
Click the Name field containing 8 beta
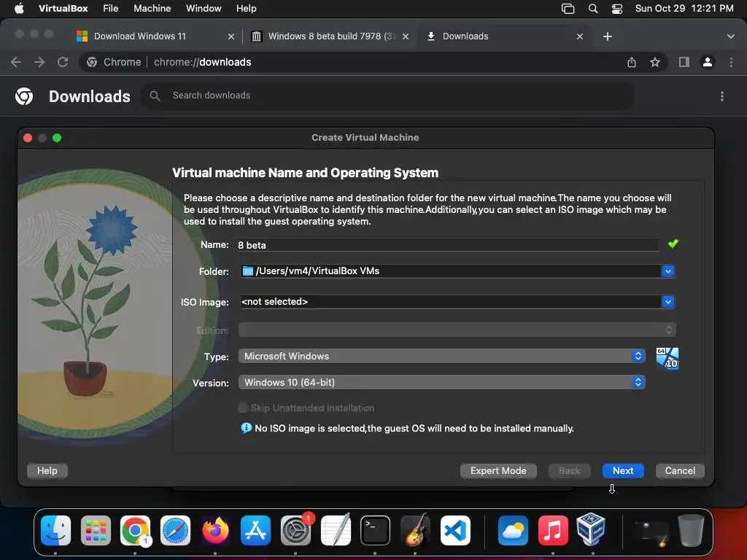[447, 245]
